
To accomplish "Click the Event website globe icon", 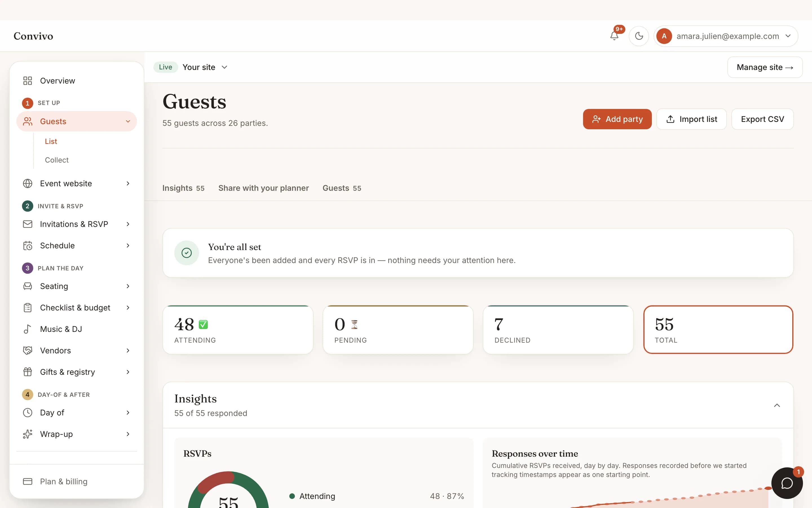I will pos(28,183).
